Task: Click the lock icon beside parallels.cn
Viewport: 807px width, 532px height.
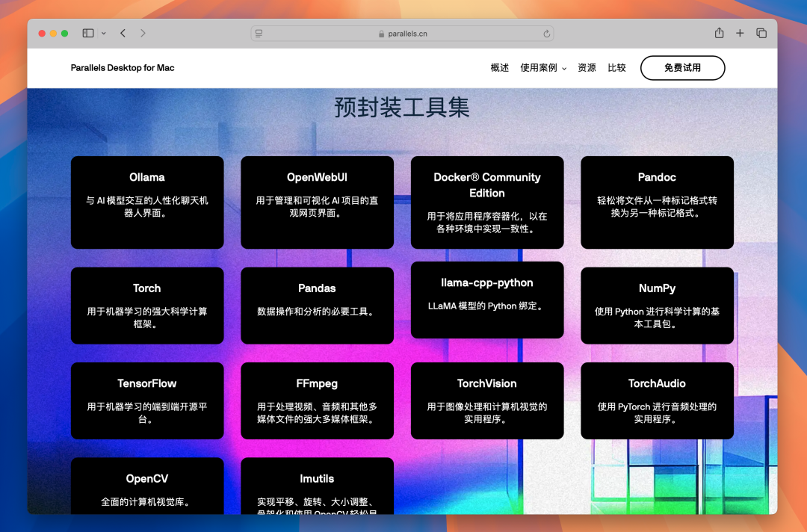Action: click(381, 34)
